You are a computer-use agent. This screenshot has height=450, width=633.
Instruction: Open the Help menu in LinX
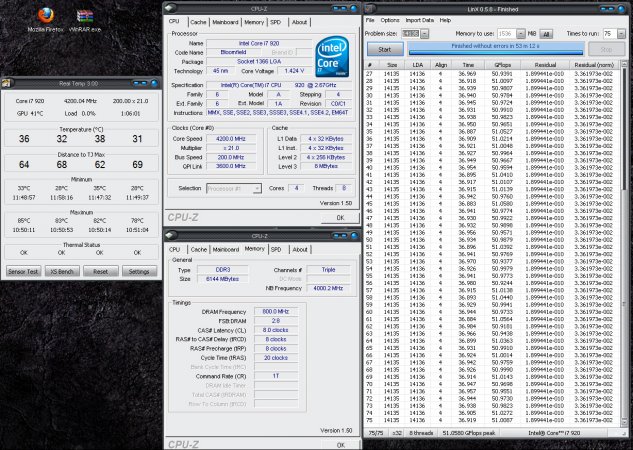[x=445, y=20]
